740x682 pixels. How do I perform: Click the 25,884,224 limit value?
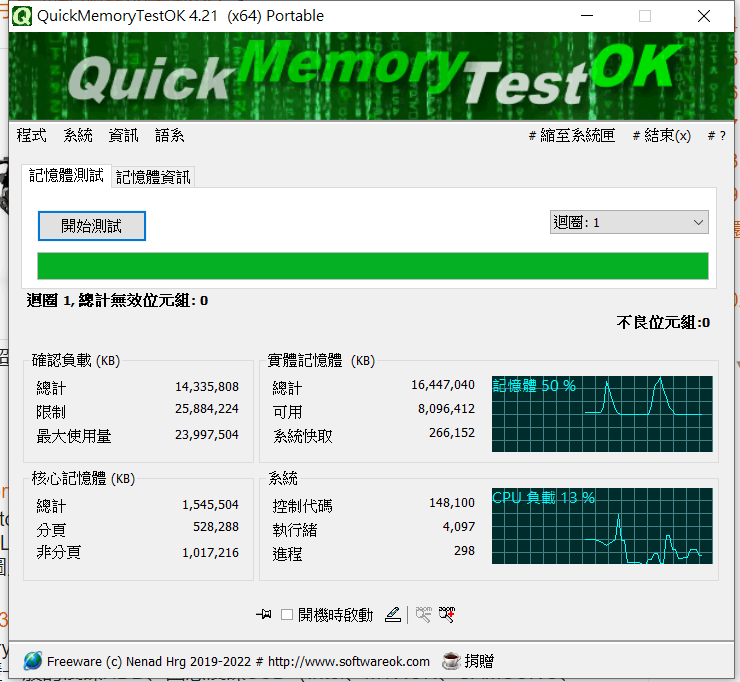(207, 409)
